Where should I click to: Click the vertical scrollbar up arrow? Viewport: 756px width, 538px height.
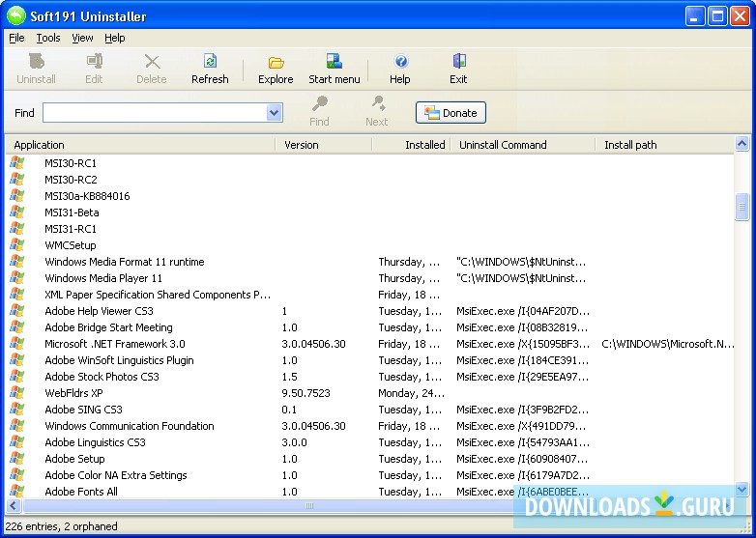click(x=741, y=144)
